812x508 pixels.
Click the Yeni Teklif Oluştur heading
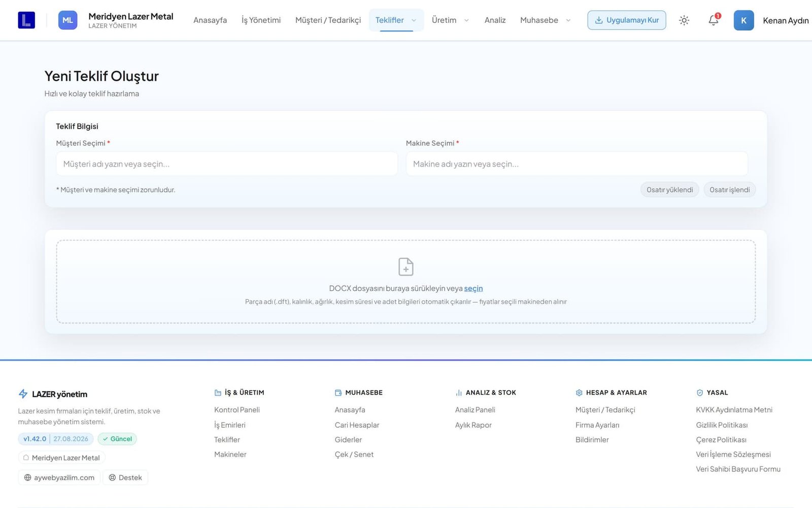tap(101, 76)
